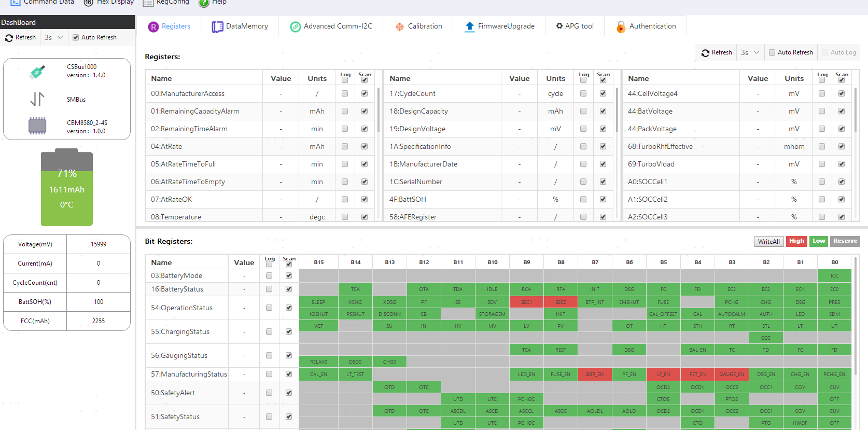Screen dimensions: 868x430
Task: Click the SMBus arrows icon
Action: (37, 99)
